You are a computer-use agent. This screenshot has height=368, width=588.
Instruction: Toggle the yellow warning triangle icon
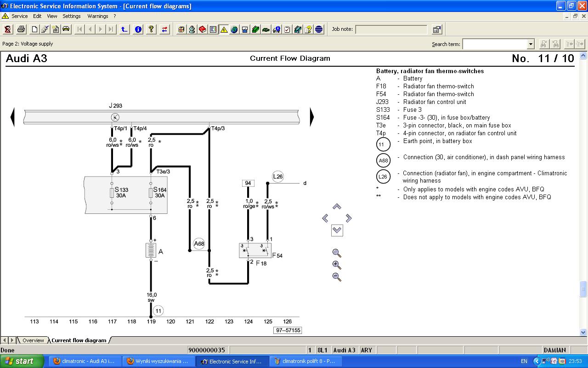pyautogui.click(x=224, y=29)
